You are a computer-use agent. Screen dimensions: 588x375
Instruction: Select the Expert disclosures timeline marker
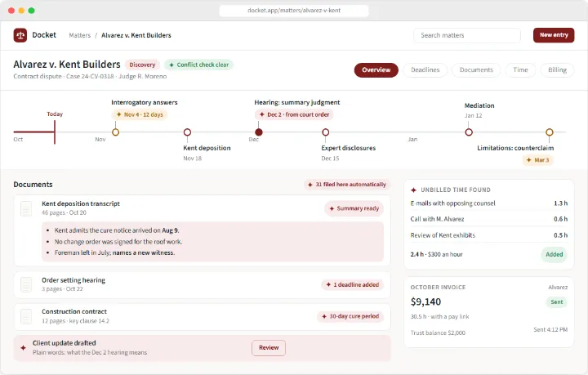(326, 132)
